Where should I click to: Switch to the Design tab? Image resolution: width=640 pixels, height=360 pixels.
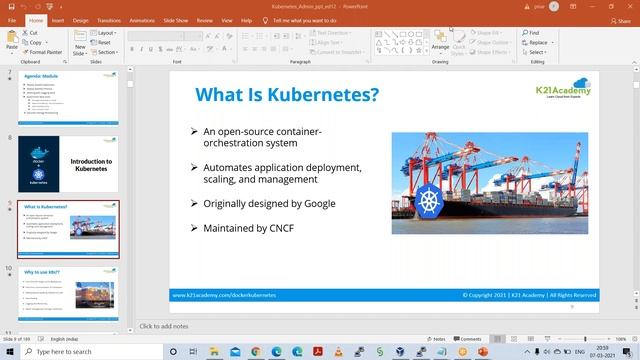[80, 20]
